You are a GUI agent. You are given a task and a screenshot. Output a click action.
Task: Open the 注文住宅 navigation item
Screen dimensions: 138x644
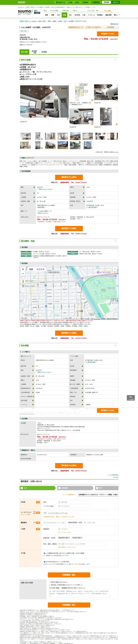click(77, 15)
